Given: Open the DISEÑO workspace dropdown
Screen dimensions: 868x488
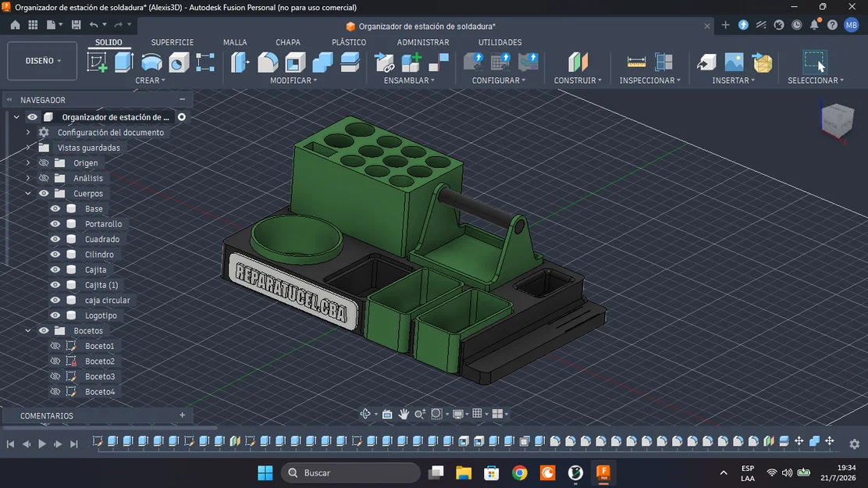Looking at the screenshot, I should (42, 61).
